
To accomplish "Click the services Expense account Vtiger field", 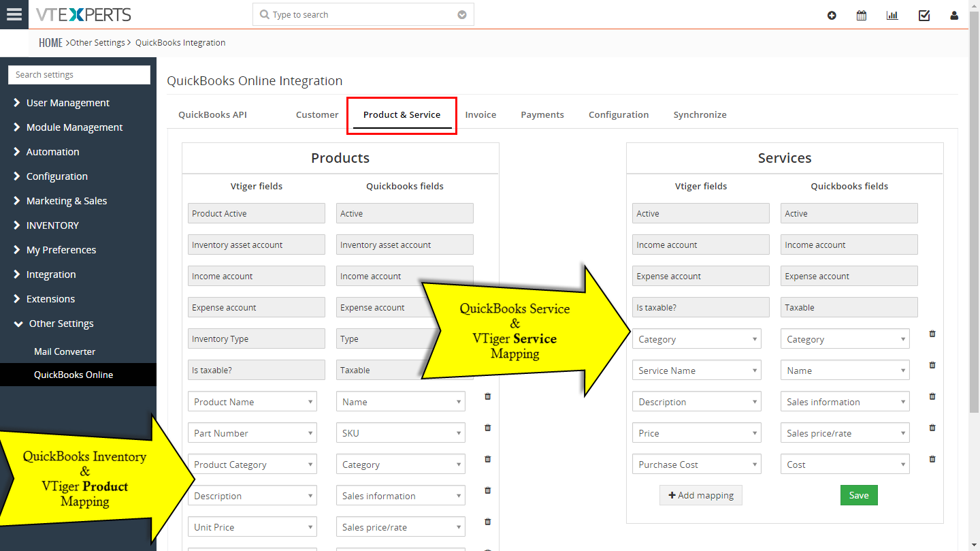I will pos(701,276).
